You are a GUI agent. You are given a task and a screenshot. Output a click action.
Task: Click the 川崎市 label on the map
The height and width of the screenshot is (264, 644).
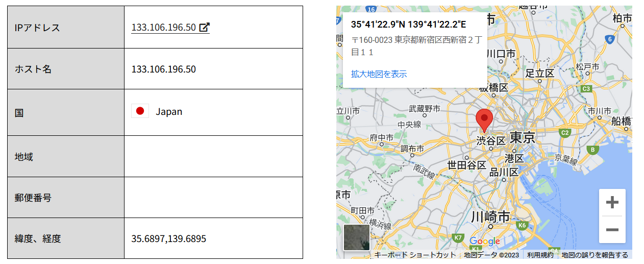click(491, 217)
